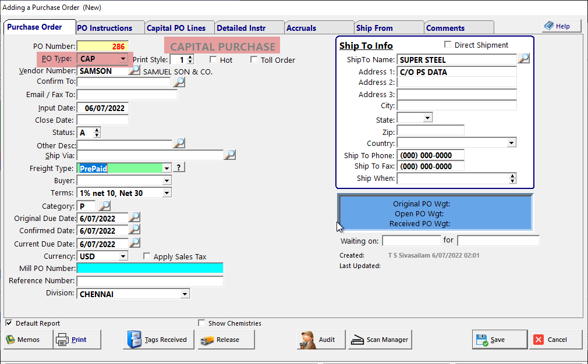
Task: Click the Category lookup magnifier icon
Action: click(105, 206)
